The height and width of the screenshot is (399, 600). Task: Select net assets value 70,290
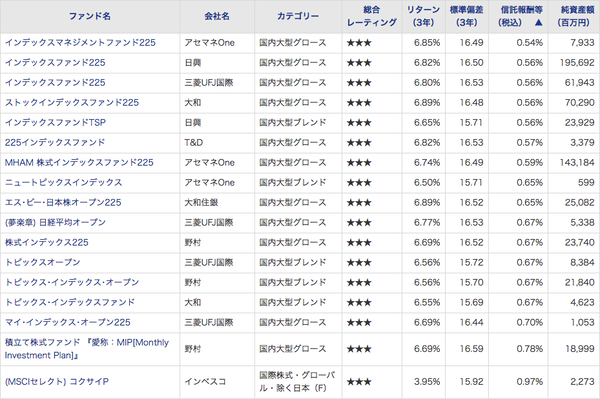pos(580,103)
